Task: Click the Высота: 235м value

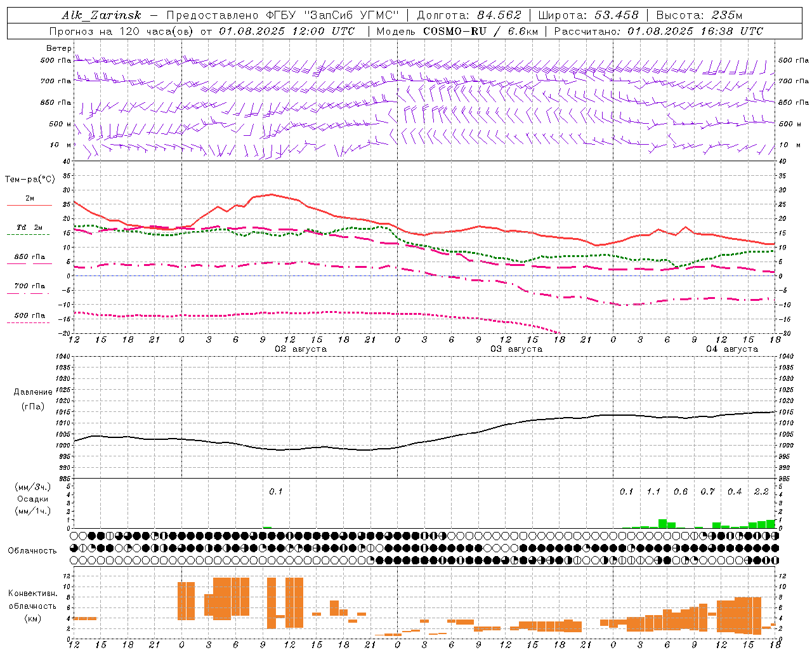Action: click(699, 15)
